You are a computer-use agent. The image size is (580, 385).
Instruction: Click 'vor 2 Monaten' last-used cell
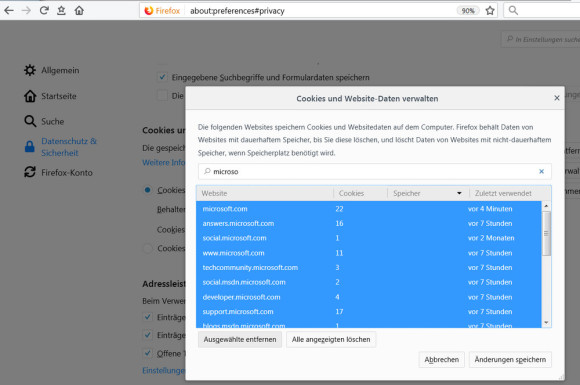tap(491, 238)
